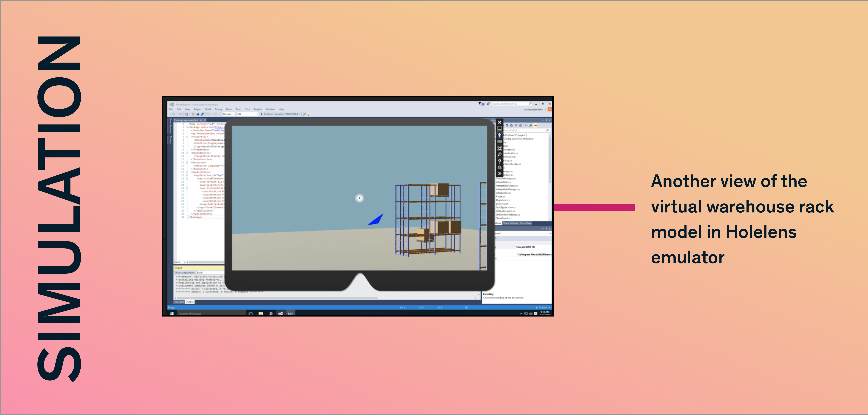Click the Visual Studio taskbar icon
Image resolution: width=868 pixels, height=415 pixels.
(280, 314)
